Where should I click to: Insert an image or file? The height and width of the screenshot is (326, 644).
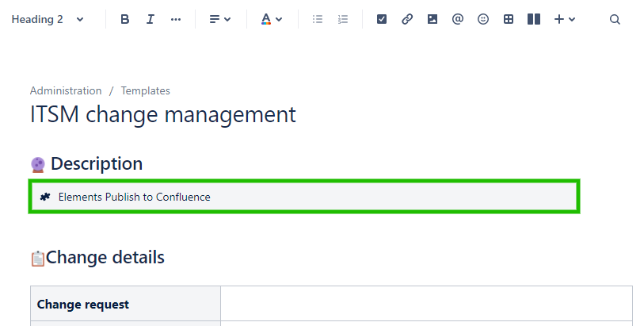click(x=433, y=19)
